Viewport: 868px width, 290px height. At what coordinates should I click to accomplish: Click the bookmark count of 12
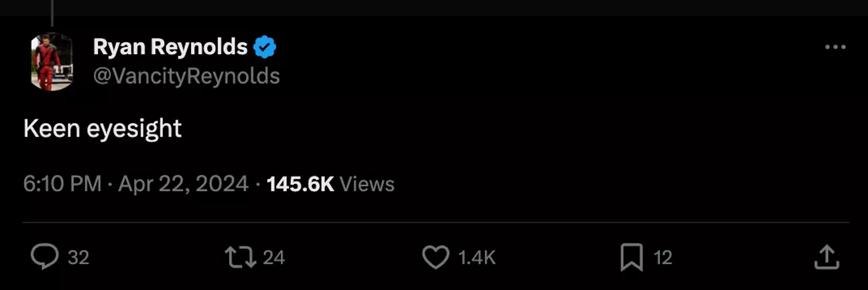663,258
